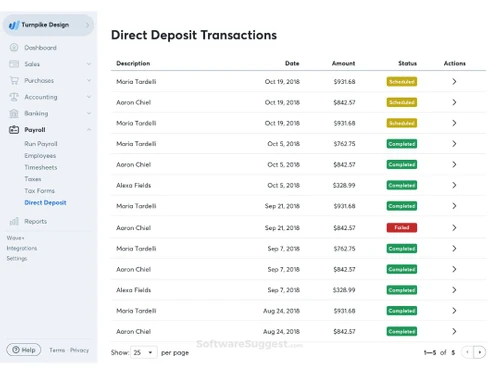Open the Sep 7 Maria Tardelli transaction arrow
Viewport: 500px width, 375px height.
click(x=454, y=248)
